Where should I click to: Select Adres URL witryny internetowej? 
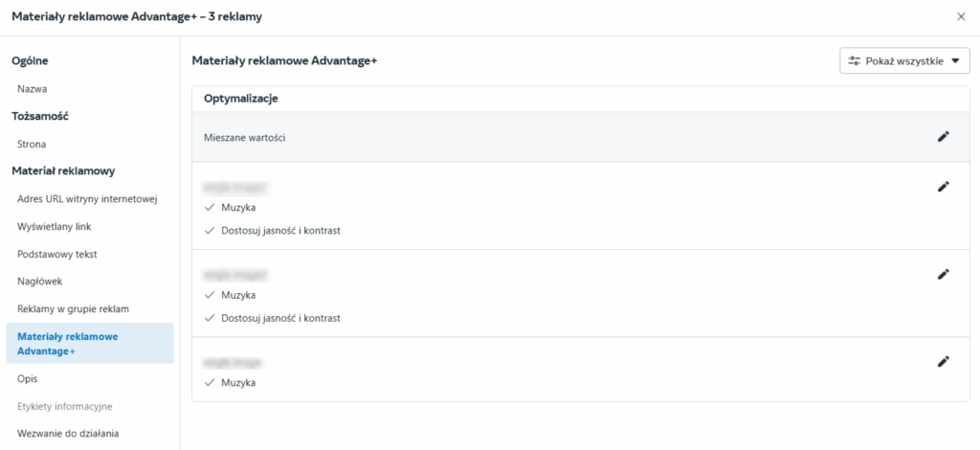(86, 199)
